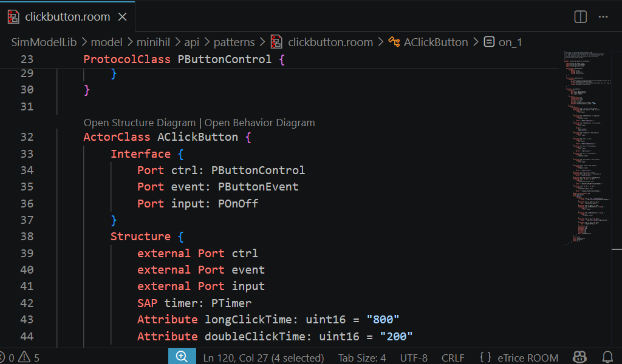Change CRLF end of line sequence
The width and height of the screenshot is (622, 364).
click(453, 358)
